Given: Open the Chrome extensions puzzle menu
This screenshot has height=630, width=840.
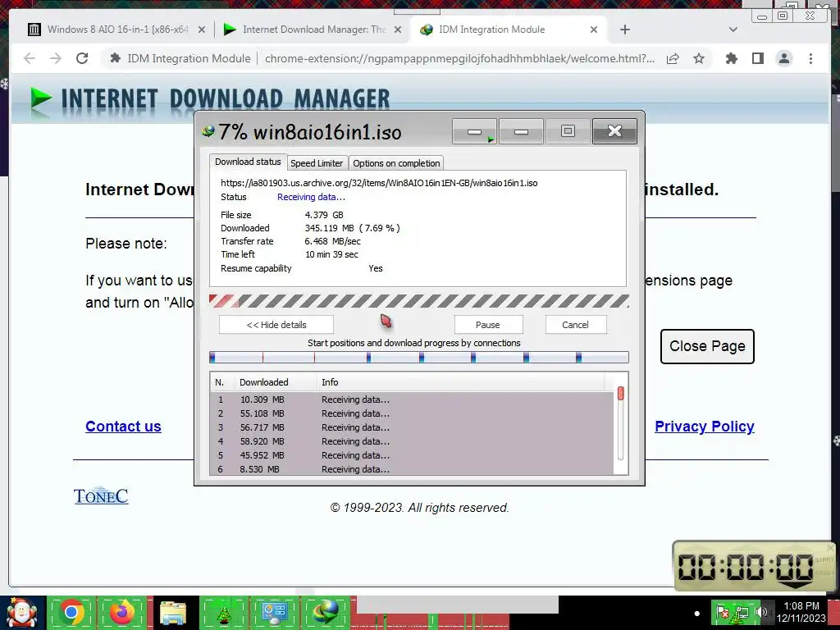Looking at the screenshot, I should pyautogui.click(x=731, y=58).
